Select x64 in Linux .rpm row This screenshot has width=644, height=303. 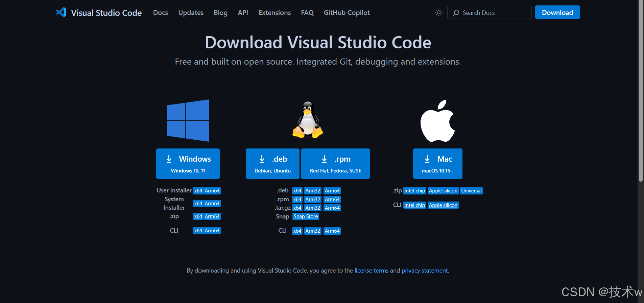click(297, 200)
